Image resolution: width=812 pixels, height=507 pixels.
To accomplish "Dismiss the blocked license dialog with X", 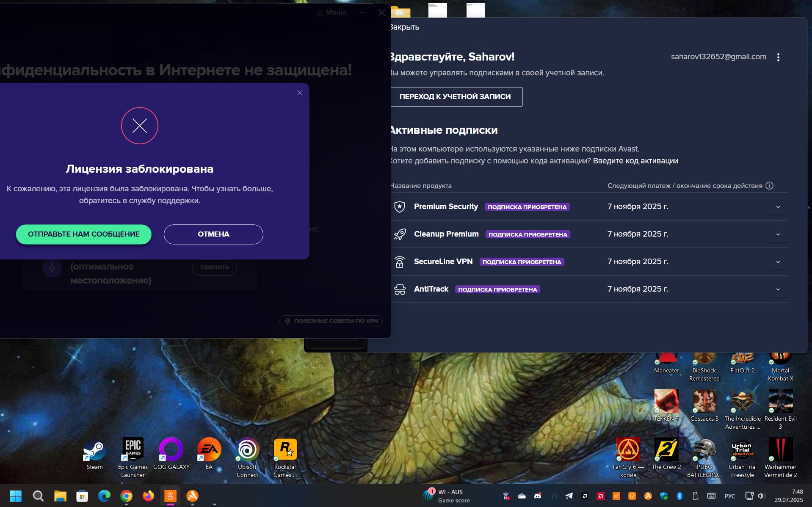I will [299, 93].
